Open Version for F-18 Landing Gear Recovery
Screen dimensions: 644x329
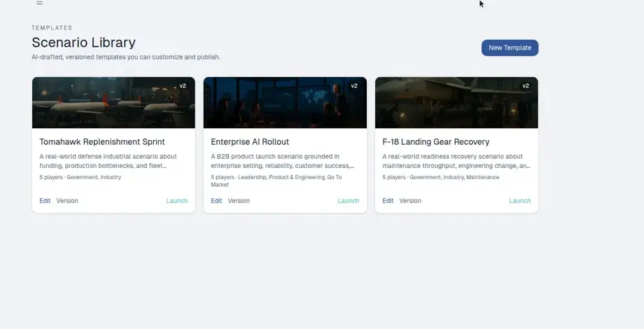tap(410, 201)
